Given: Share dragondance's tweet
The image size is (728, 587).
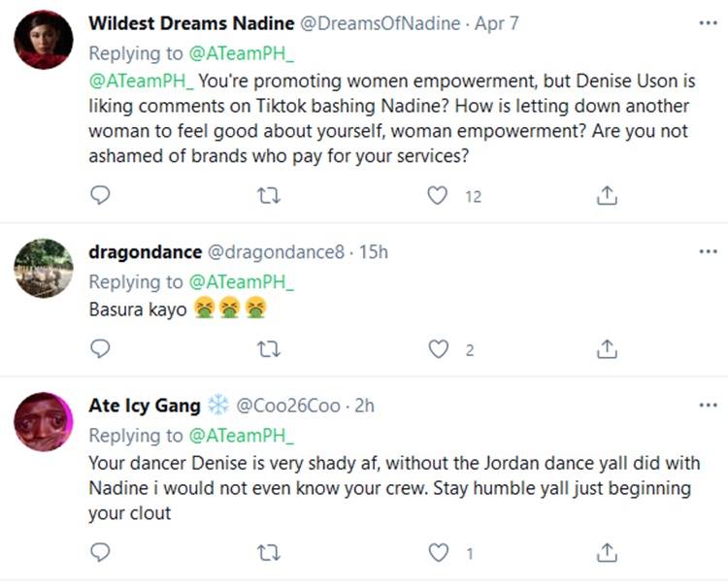Looking at the screenshot, I should tap(607, 349).
